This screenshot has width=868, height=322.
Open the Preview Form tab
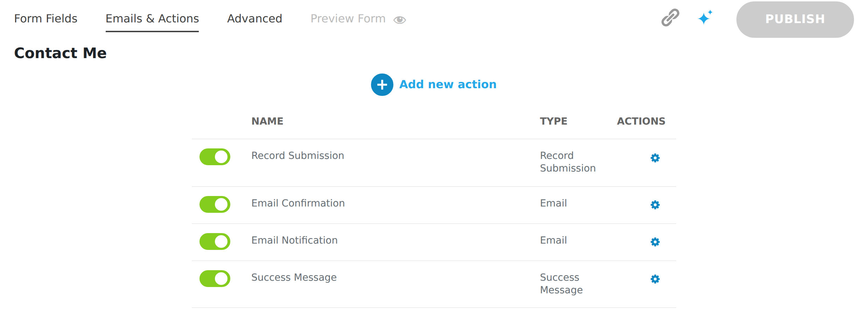[x=348, y=19]
